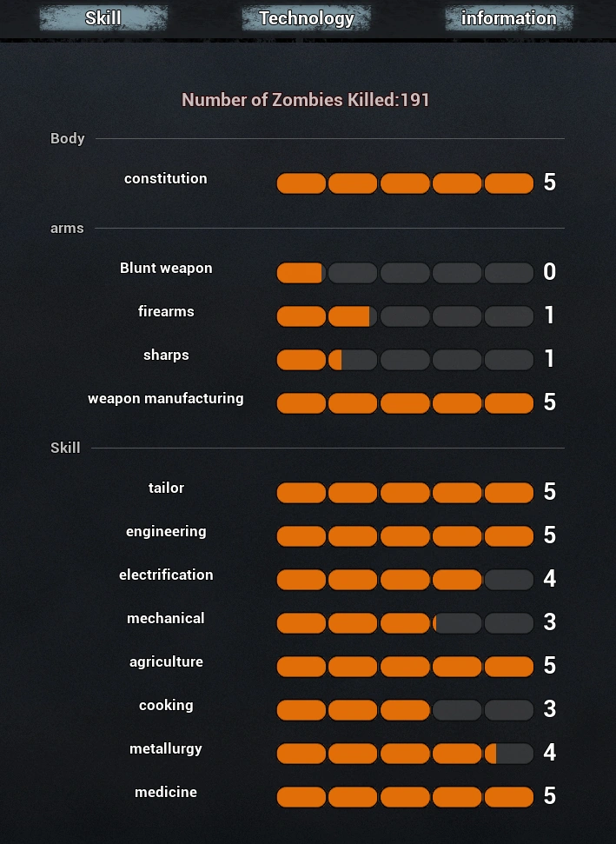Open the information tab

(508, 18)
